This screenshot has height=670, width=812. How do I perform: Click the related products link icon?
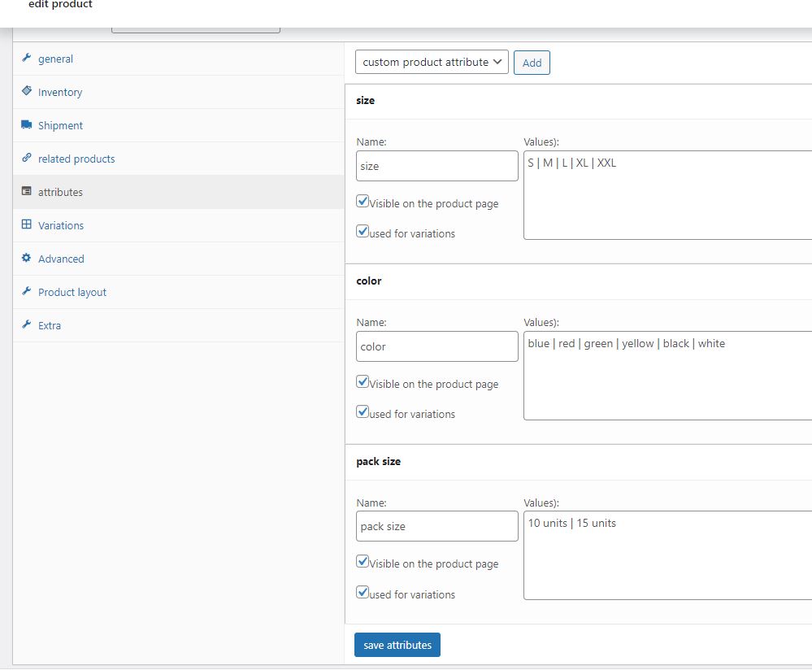tap(26, 158)
